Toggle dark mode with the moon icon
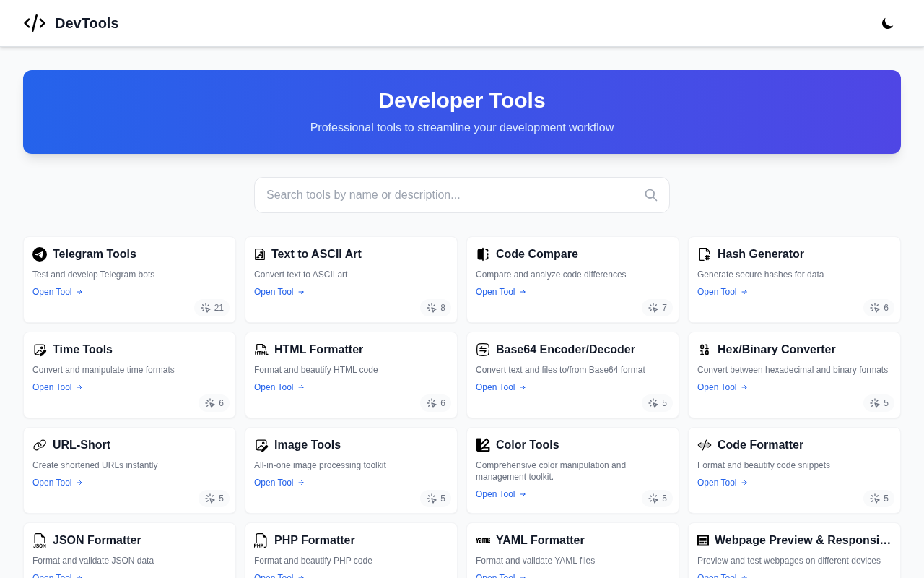The image size is (924, 578). [887, 23]
